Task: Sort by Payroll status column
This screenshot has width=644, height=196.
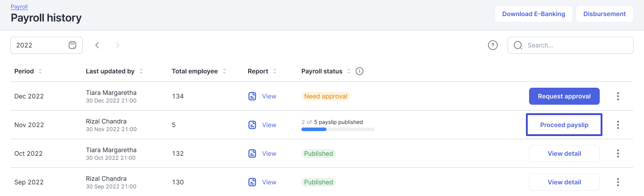Action: coord(348,71)
